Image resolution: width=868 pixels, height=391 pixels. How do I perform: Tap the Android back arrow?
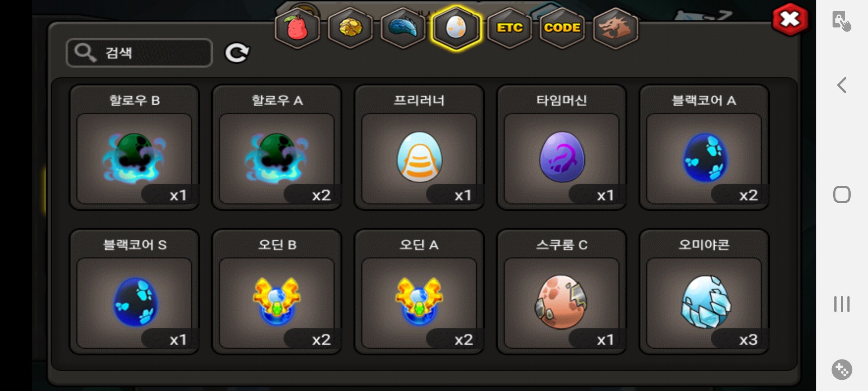pos(842,85)
